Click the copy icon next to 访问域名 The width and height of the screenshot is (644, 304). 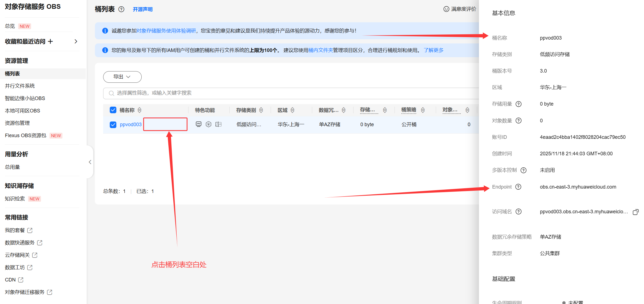point(636,212)
